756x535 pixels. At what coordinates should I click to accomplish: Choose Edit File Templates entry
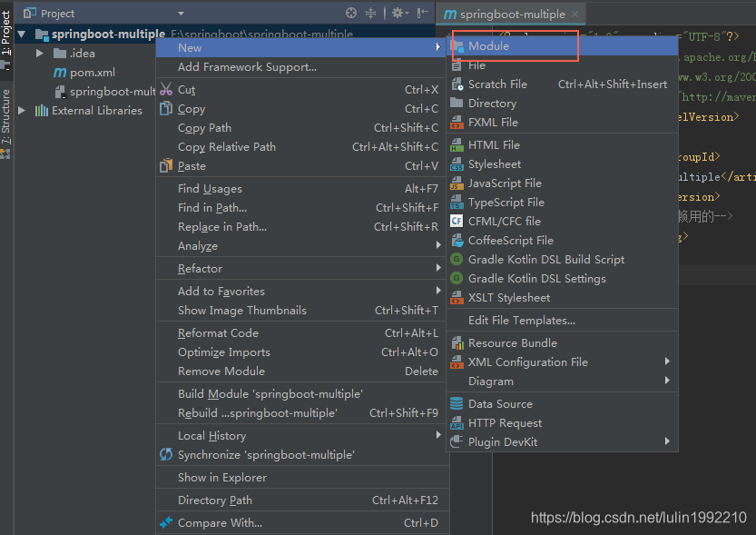coord(562,321)
